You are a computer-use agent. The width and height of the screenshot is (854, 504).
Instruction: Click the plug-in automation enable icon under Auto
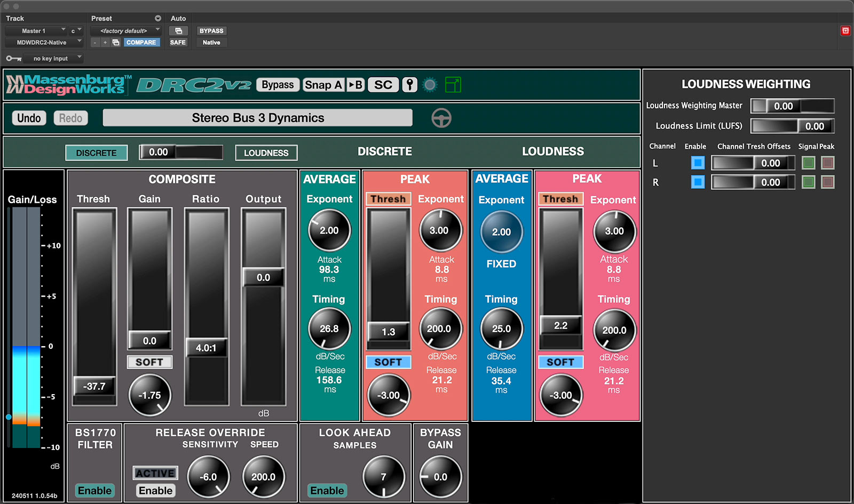click(x=178, y=31)
